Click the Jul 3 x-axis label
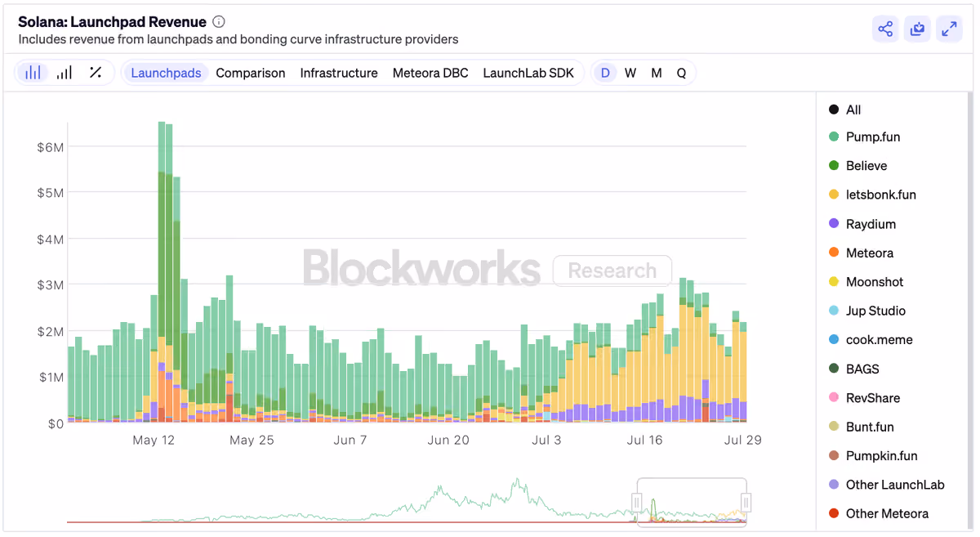Screen dimensions: 980x537 pyautogui.click(x=546, y=440)
